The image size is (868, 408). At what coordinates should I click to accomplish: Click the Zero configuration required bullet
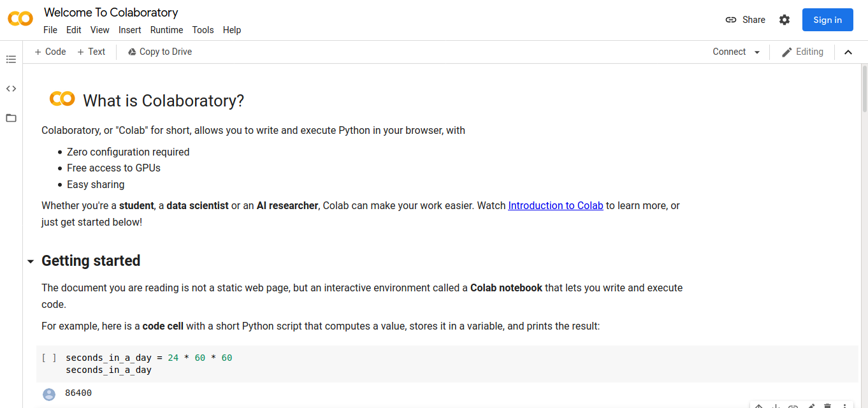click(x=128, y=152)
